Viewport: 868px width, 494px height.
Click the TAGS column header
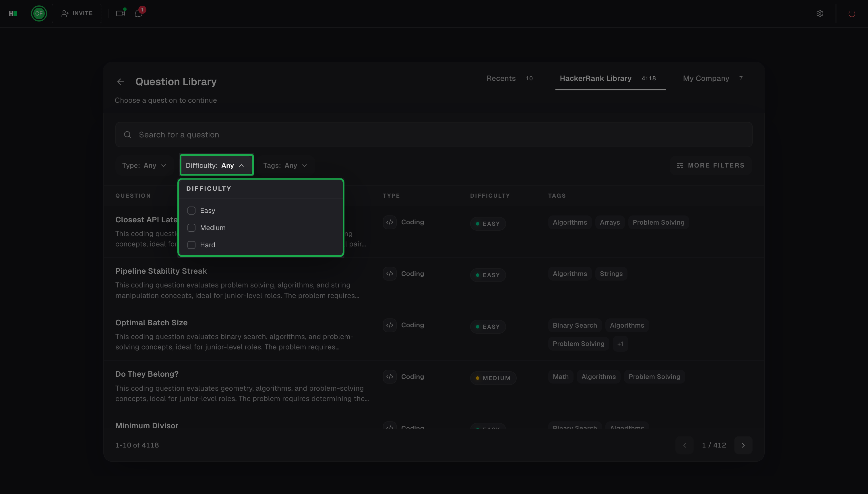557,196
